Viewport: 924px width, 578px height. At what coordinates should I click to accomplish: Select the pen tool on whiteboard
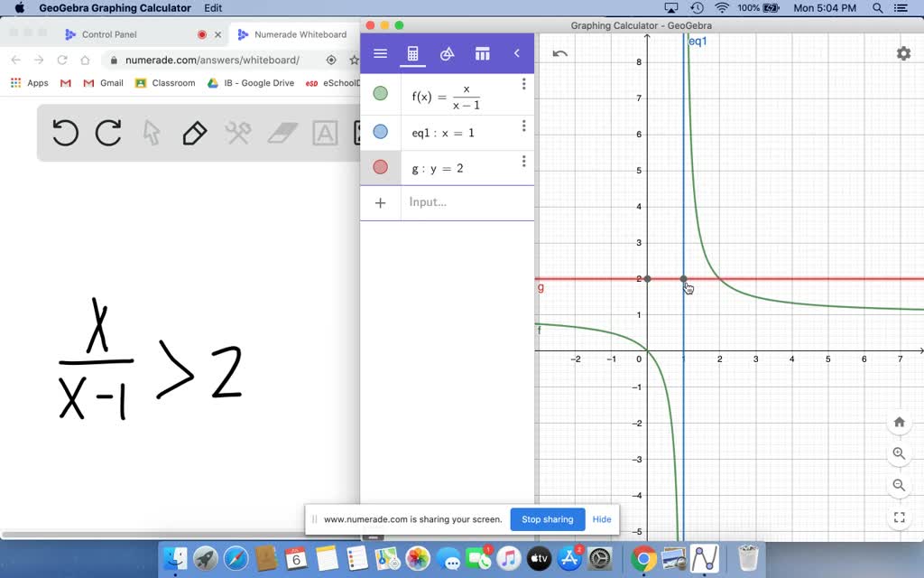click(x=194, y=134)
